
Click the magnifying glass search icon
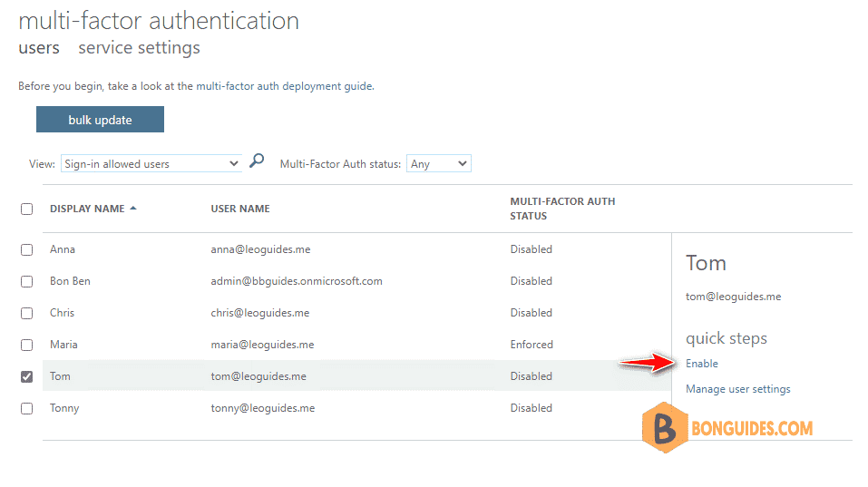[257, 161]
